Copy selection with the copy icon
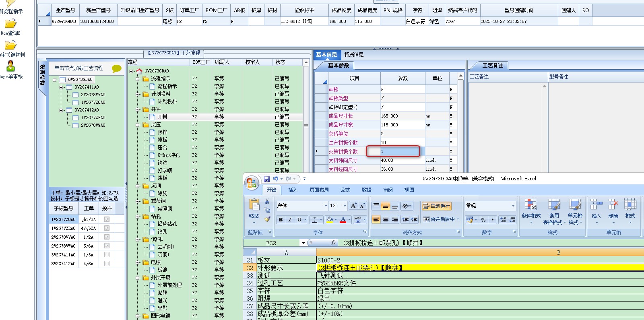Image resolution: width=644 pixels, height=320 pixels. (x=267, y=210)
